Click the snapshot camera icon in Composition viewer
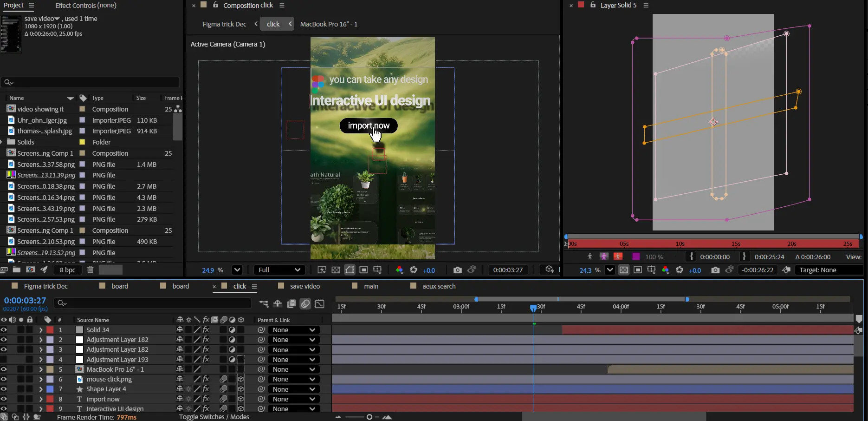This screenshot has height=421, width=868. (x=457, y=270)
